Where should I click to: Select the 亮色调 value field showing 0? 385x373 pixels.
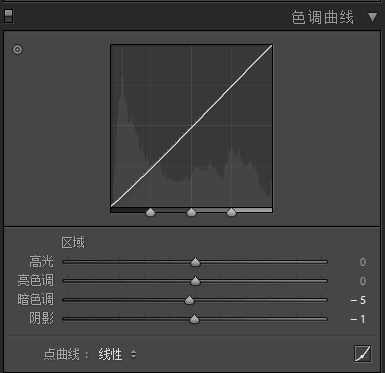(363, 281)
